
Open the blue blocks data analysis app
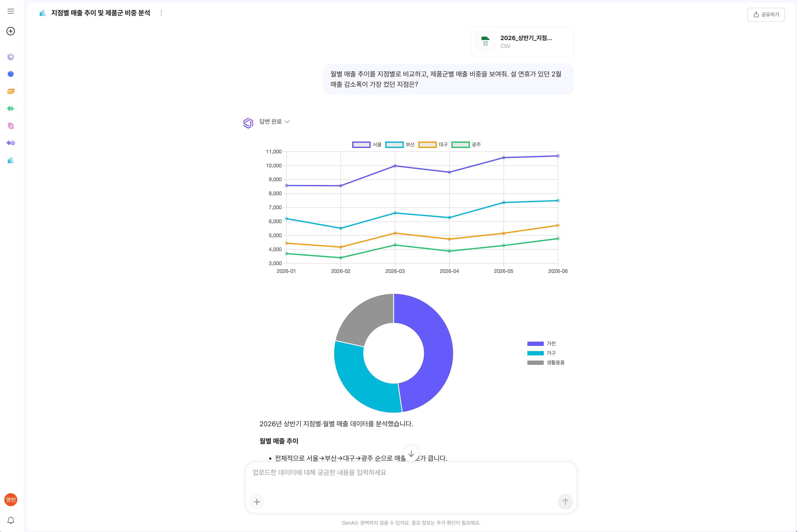[11, 160]
